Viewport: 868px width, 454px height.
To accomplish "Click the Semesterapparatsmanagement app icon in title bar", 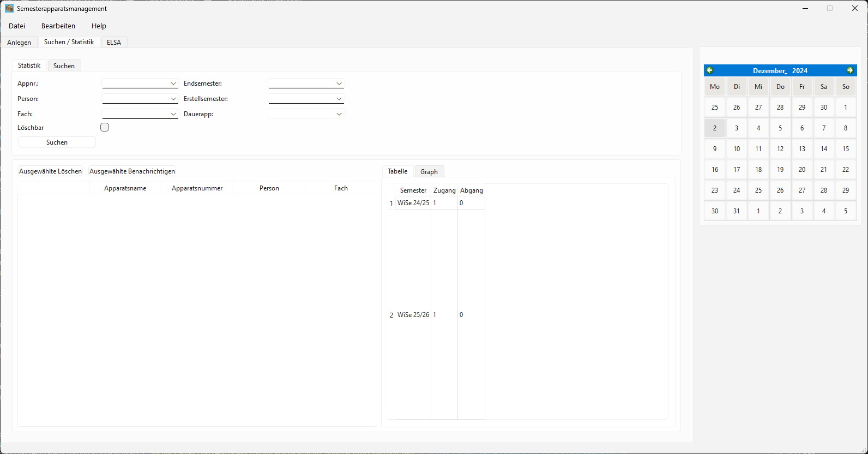I will [9, 9].
